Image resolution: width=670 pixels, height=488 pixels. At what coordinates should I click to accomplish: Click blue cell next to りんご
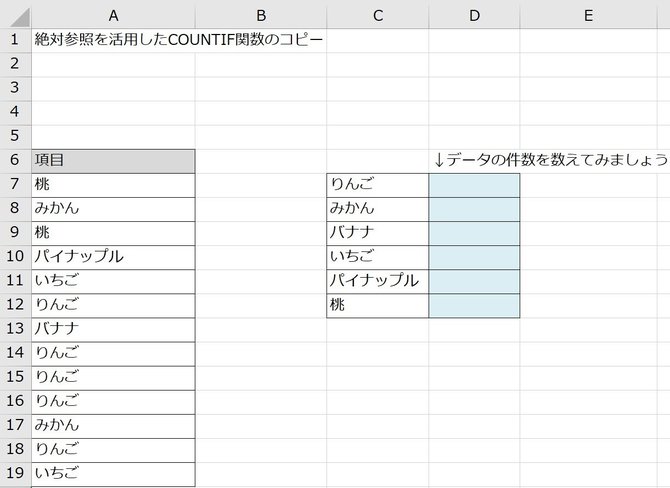point(474,185)
